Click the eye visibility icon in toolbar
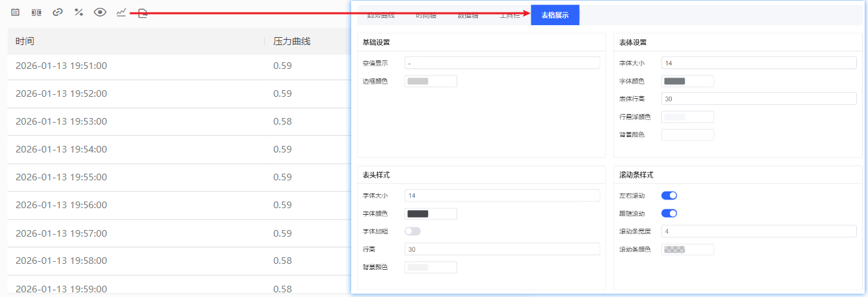868x297 pixels. pyautogui.click(x=100, y=12)
